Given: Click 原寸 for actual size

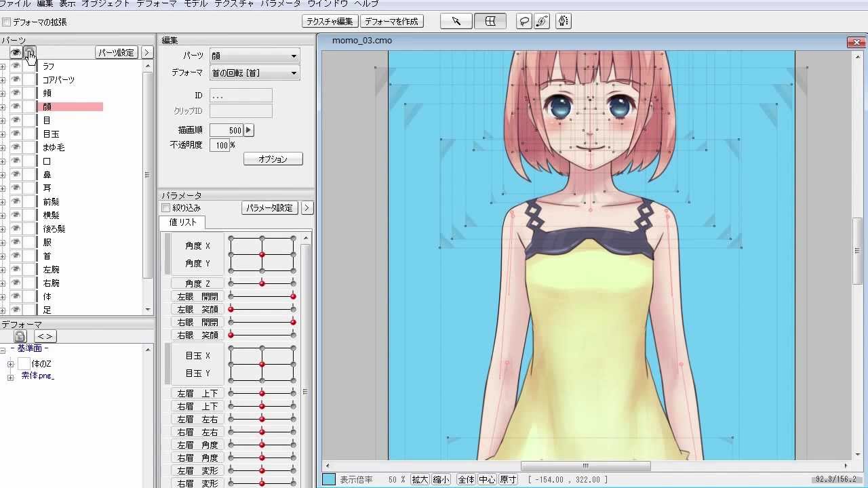Looking at the screenshot, I should (508, 479).
